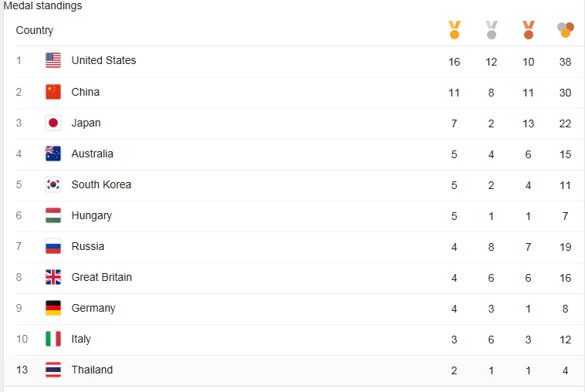
Task: Click the Japan flag icon
Action: pyautogui.click(x=53, y=123)
